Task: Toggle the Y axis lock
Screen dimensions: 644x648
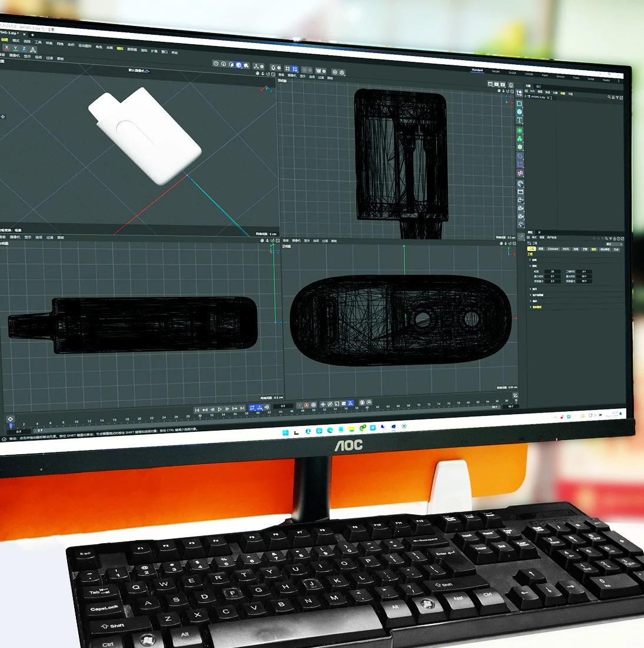Action: tap(15, 48)
